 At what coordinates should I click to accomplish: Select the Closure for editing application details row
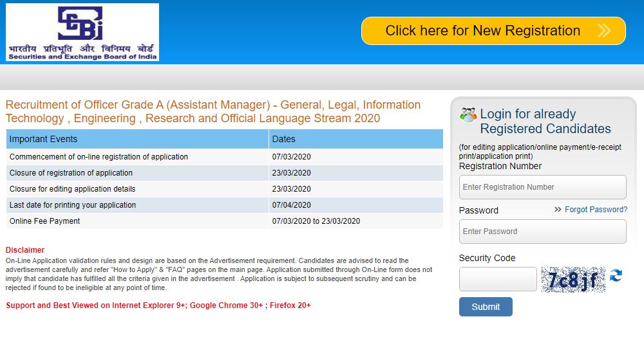72,189
